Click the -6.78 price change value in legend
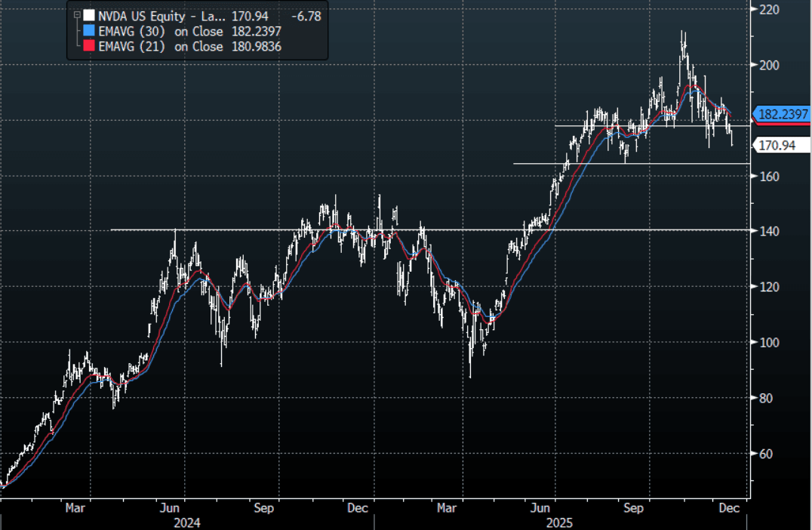Screen dimensions: 812x530 coord(304,15)
